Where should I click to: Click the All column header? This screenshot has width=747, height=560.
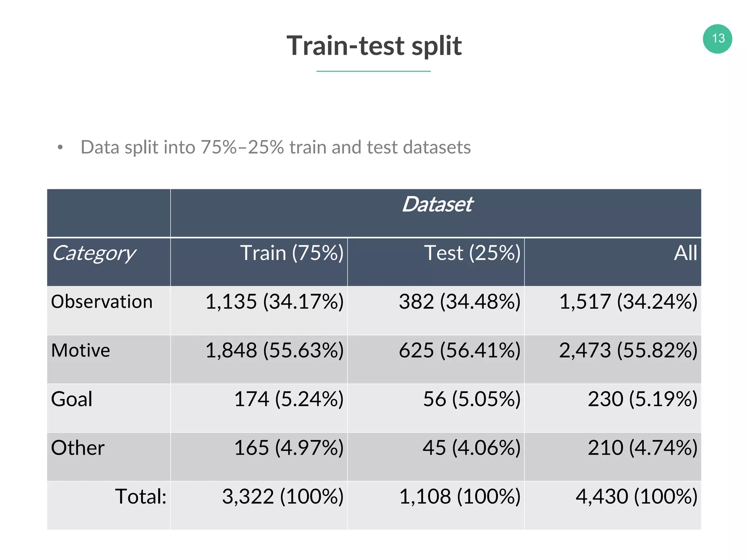tap(685, 253)
